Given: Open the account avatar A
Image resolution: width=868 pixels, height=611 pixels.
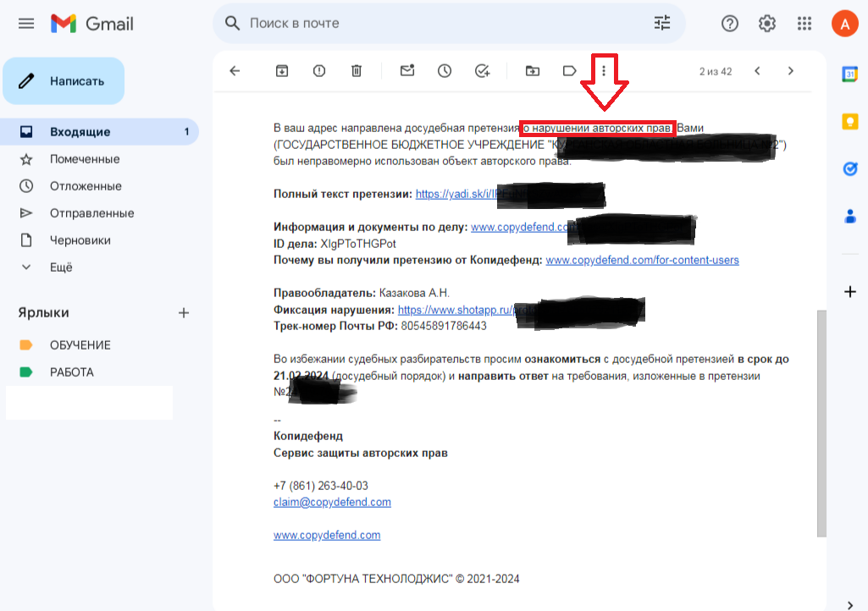Looking at the screenshot, I should (x=845, y=23).
